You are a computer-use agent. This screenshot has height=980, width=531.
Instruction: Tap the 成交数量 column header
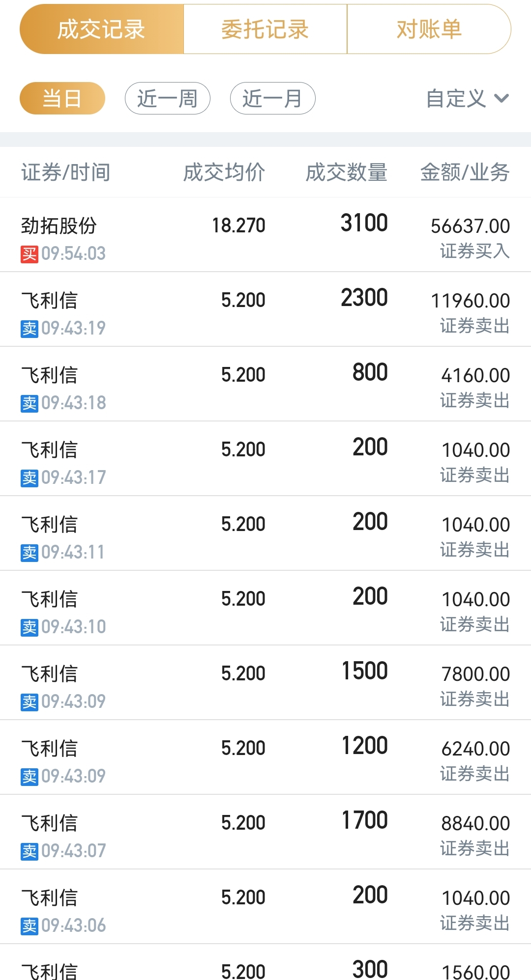coord(347,172)
